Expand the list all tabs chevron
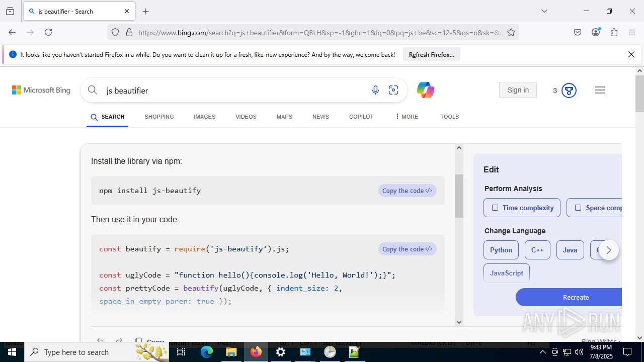Screen dimensions: 644x362 coord(544,11)
